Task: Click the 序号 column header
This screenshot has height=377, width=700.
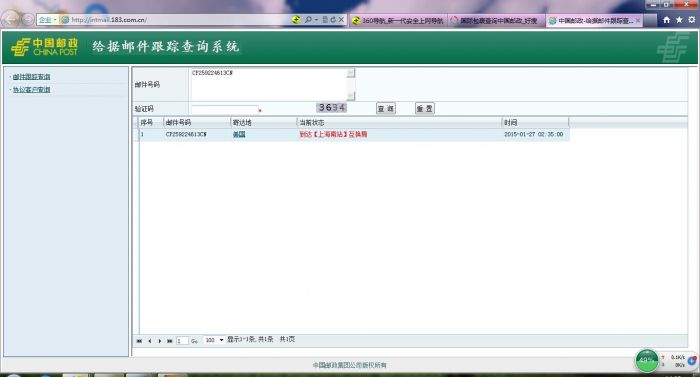Action: (x=151, y=122)
